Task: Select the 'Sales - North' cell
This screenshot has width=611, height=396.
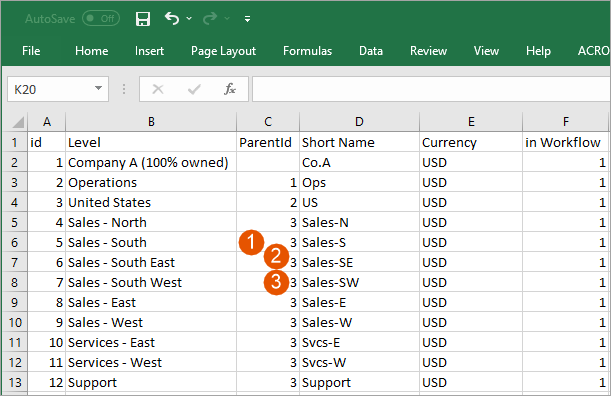Action: 151,222
